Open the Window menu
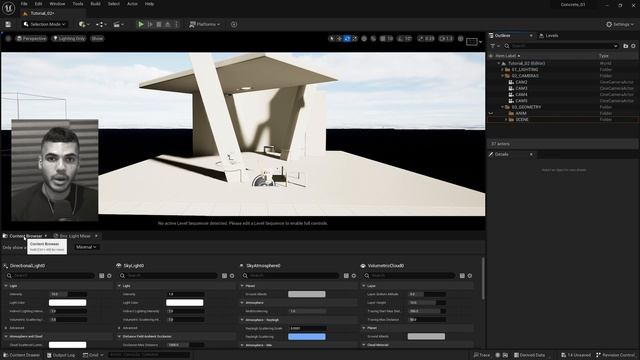 57,4
